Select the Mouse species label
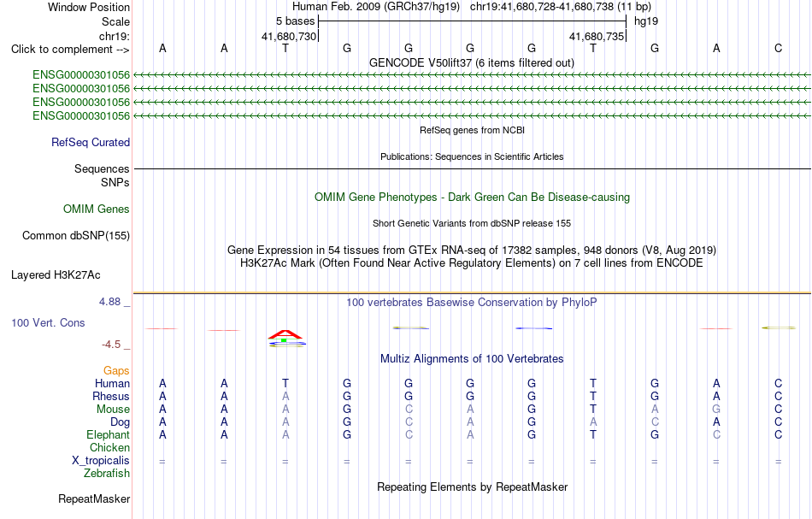 113,410
